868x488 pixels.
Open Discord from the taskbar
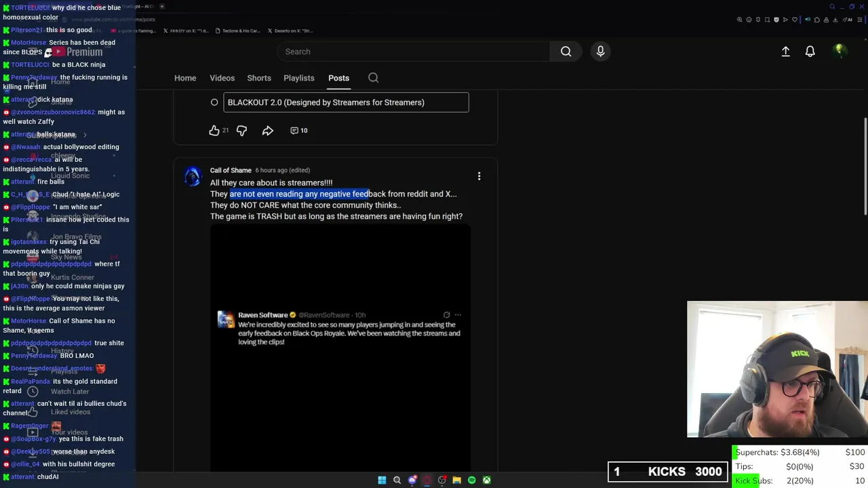pos(412,480)
